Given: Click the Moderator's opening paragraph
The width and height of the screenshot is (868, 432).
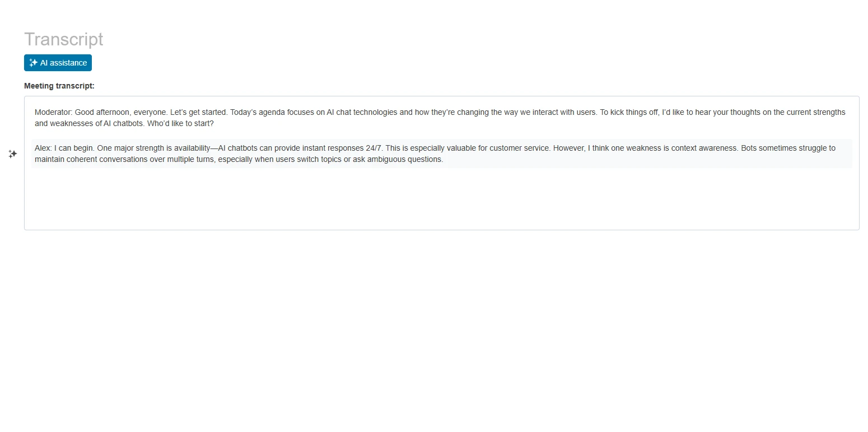Looking at the screenshot, I should 392,118.
